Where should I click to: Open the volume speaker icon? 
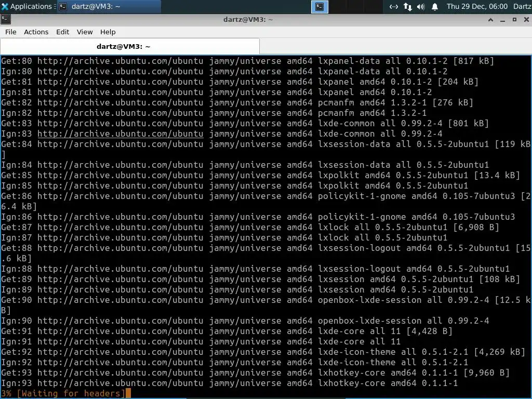(421, 7)
